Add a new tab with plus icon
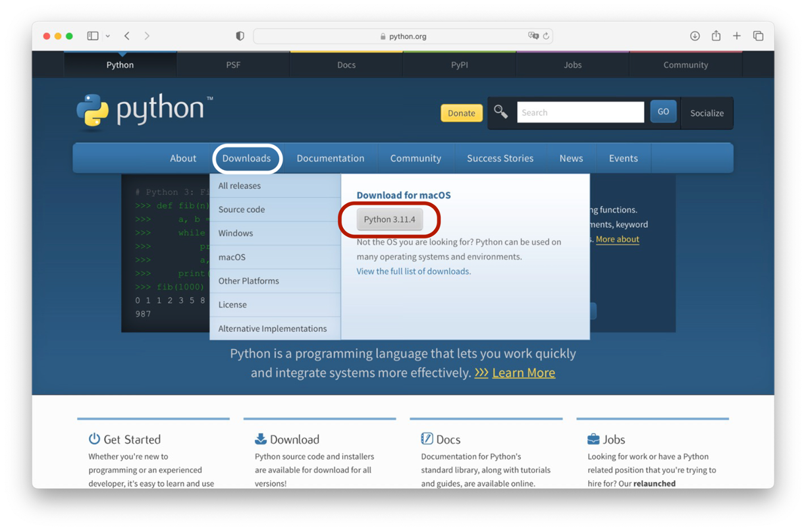 [x=737, y=36]
